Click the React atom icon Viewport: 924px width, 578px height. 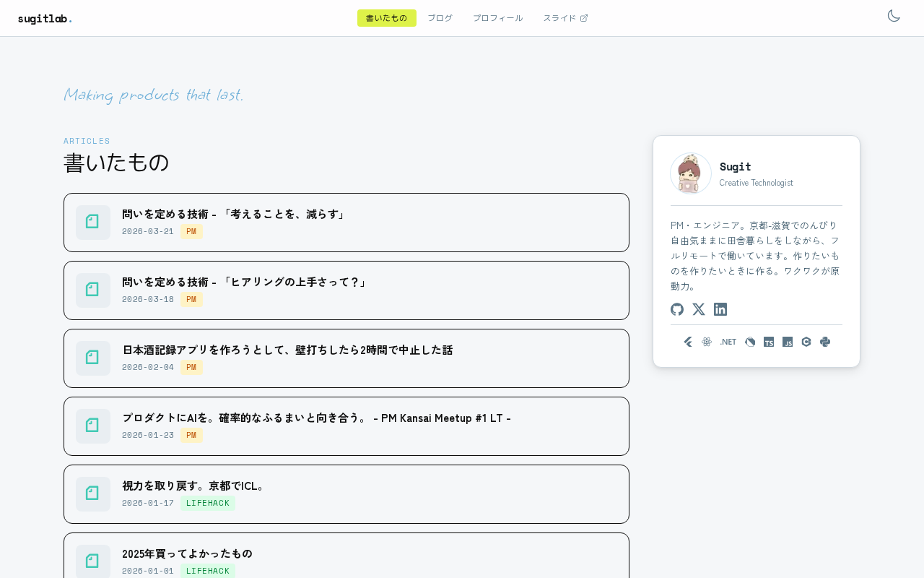[x=707, y=342]
